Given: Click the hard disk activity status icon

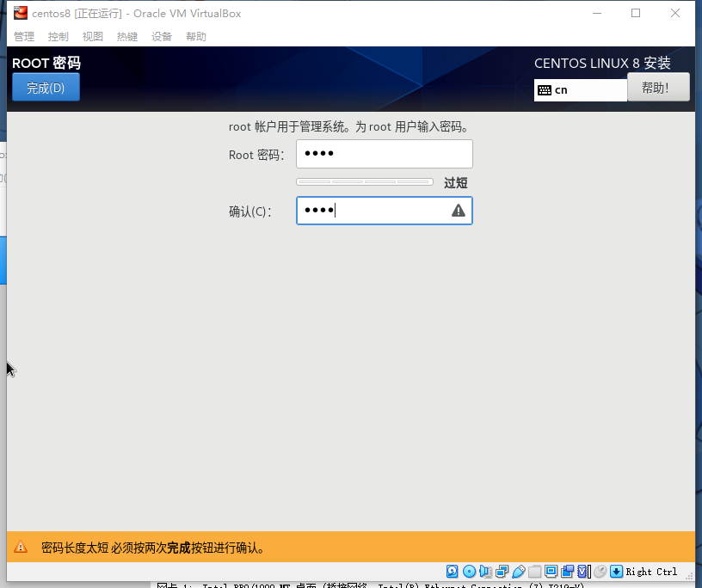Looking at the screenshot, I should (453, 572).
